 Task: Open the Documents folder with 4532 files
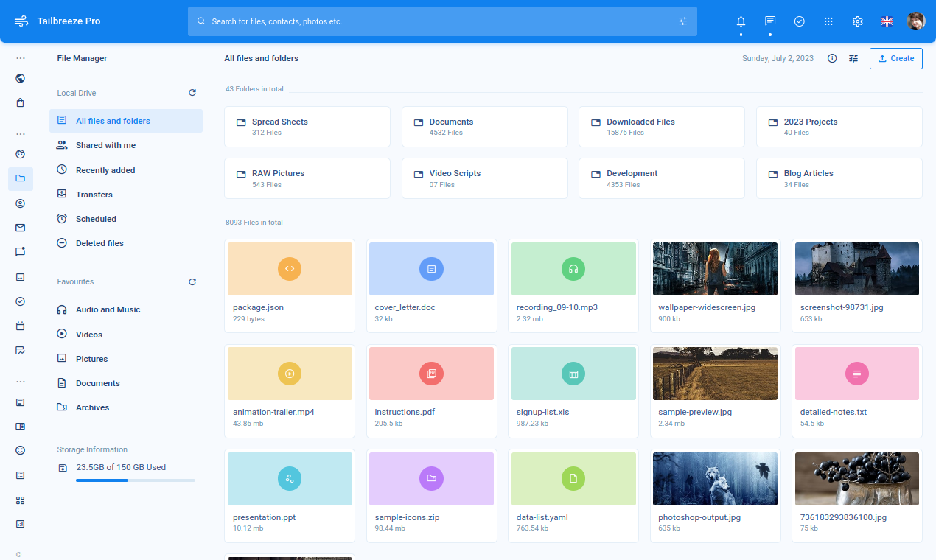(485, 127)
